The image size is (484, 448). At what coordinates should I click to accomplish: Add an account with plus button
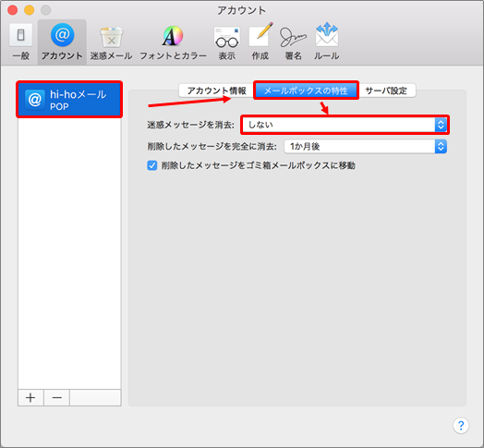(x=30, y=398)
